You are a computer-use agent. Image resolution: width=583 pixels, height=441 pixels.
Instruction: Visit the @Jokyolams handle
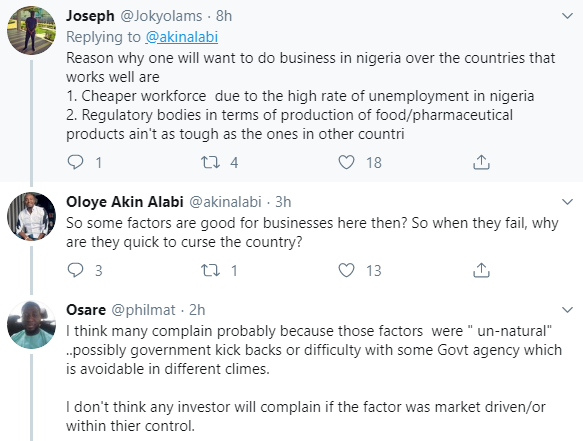(x=161, y=16)
